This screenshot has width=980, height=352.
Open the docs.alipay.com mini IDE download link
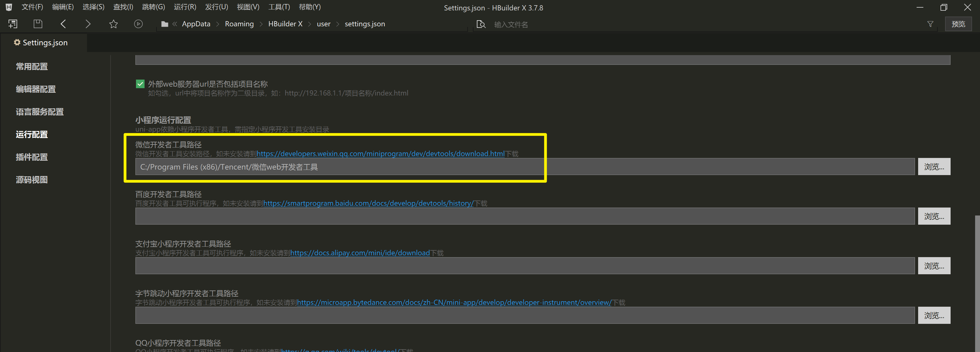360,253
